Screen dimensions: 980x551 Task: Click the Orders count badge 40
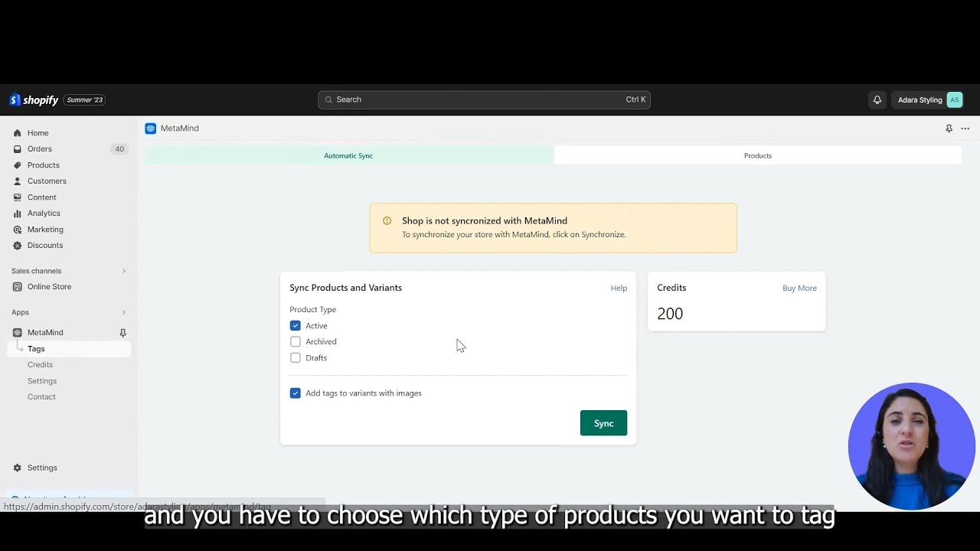(119, 149)
